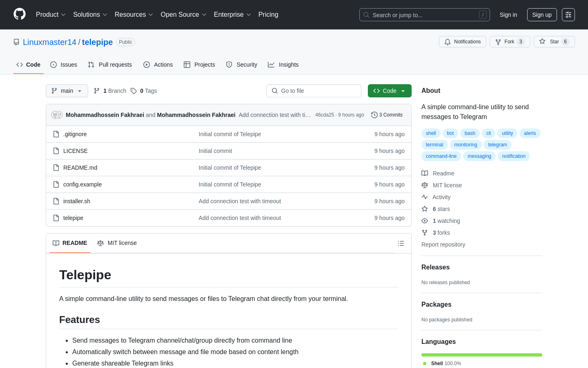This screenshot has width=588, height=368.
Task: View the 3 Commits history
Action: coord(387,115)
